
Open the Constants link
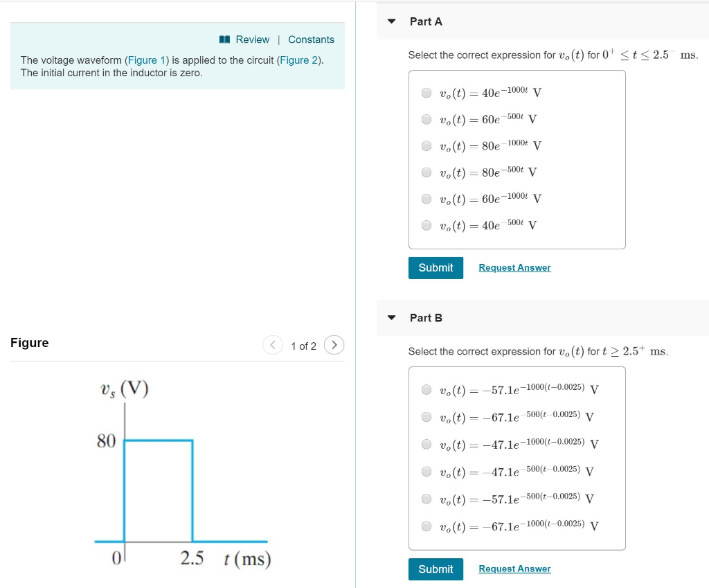click(311, 39)
